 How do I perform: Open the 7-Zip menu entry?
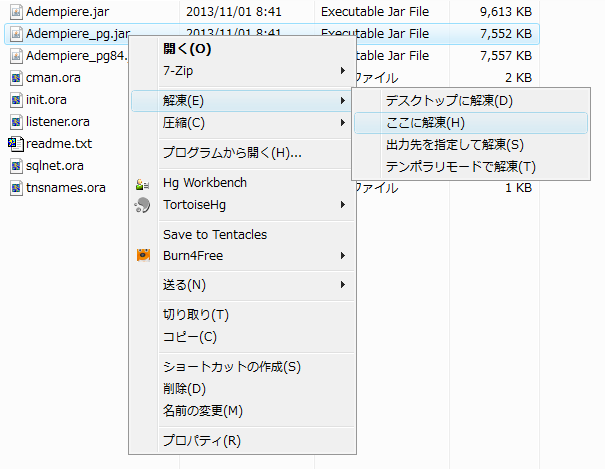[242, 71]
